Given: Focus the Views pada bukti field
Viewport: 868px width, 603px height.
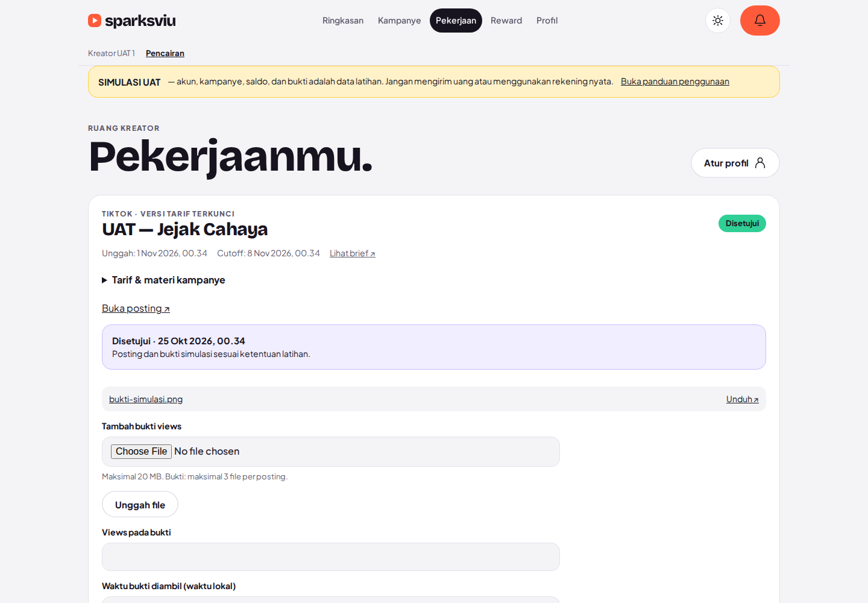Looking at the screenshot, I should tap(331, 557).
